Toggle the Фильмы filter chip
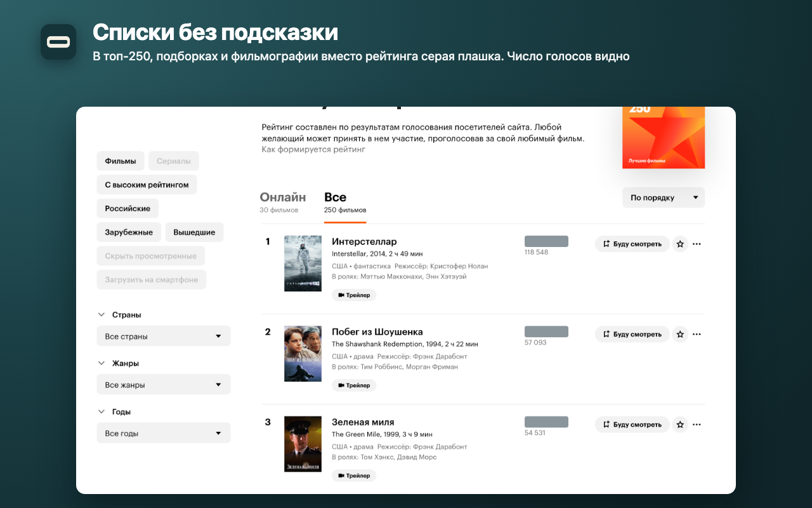The width and height of the screenshot is (812, 508). pyautogui.click(x=121, y=161)
